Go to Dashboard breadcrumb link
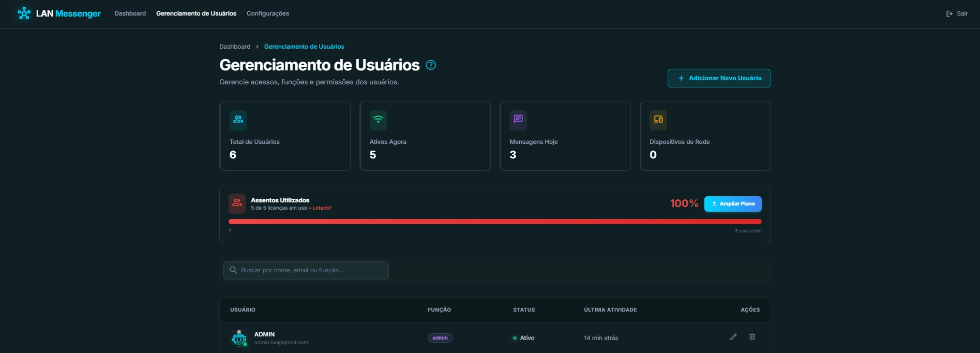The height and width of the screenshot is (353, 980). 235,47
